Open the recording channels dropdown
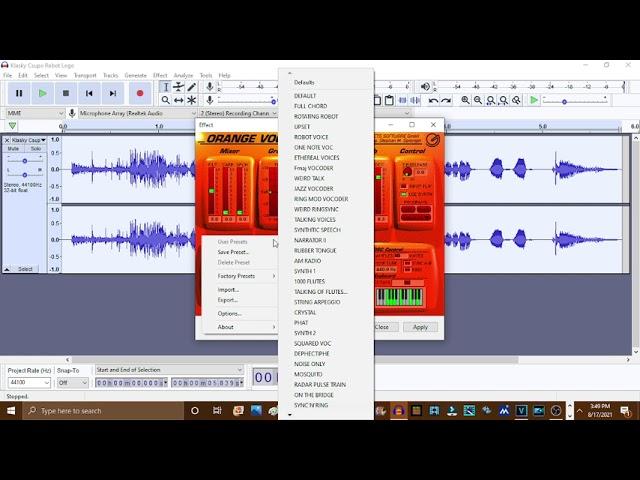 pyautogui.click(x=239, y=113)
